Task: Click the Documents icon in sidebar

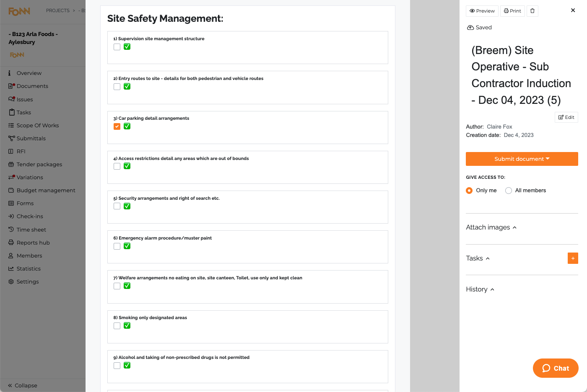Action: pos(11,86)
